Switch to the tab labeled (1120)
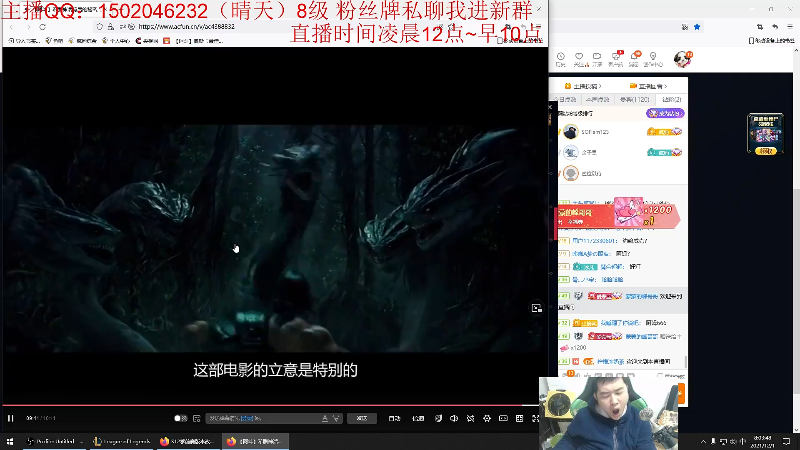This screenshot has height=450, width=800. tap(634, 99)
